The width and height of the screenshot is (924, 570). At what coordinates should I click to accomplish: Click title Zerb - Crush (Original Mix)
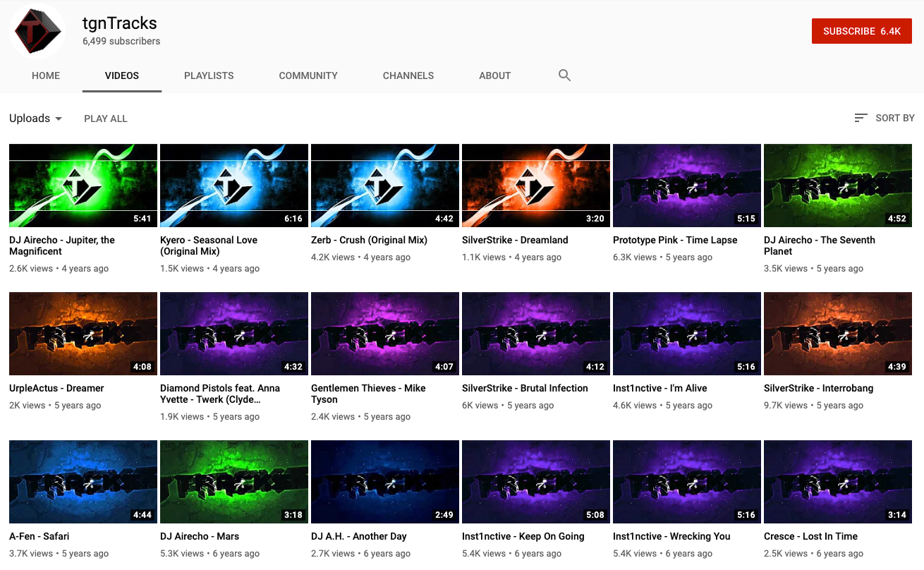369,240
